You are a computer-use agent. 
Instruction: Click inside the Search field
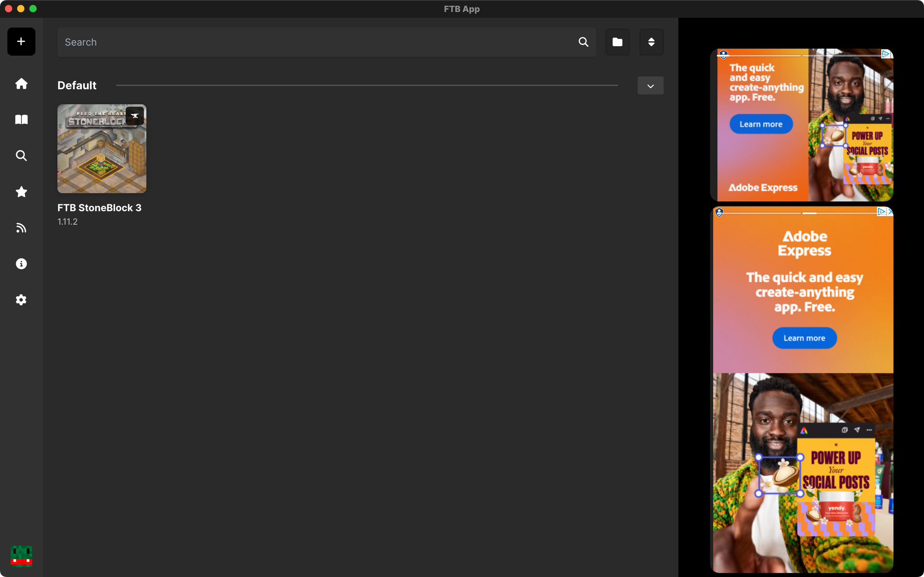[x=289, y=42]
